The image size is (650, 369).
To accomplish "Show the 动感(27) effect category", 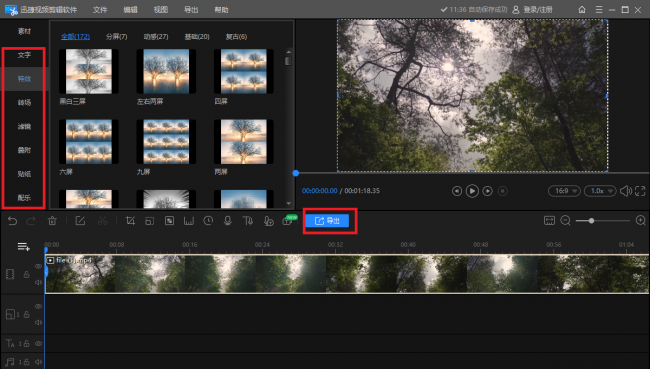I will click(156, 37).
